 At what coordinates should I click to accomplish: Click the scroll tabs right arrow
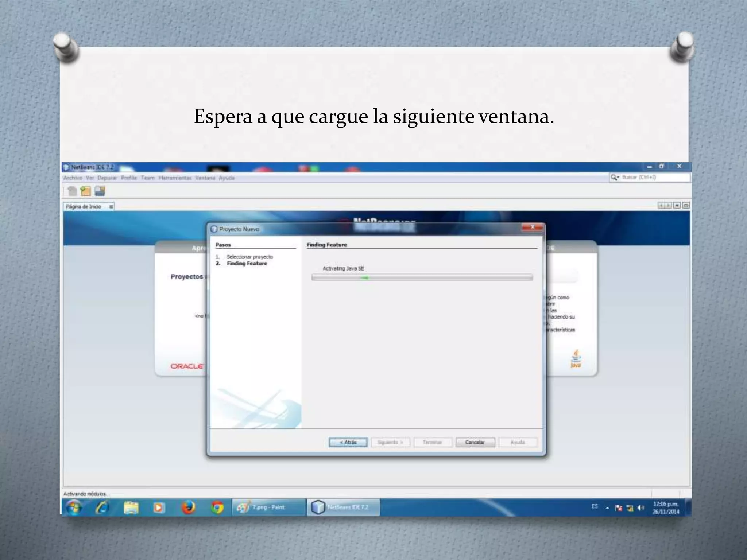coord(668,206)
